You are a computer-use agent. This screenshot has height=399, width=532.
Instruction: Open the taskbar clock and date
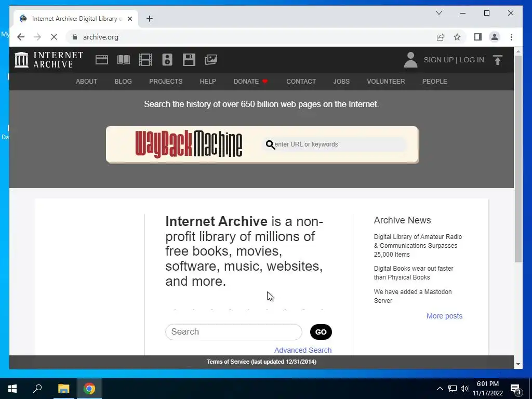coord(488,389)
